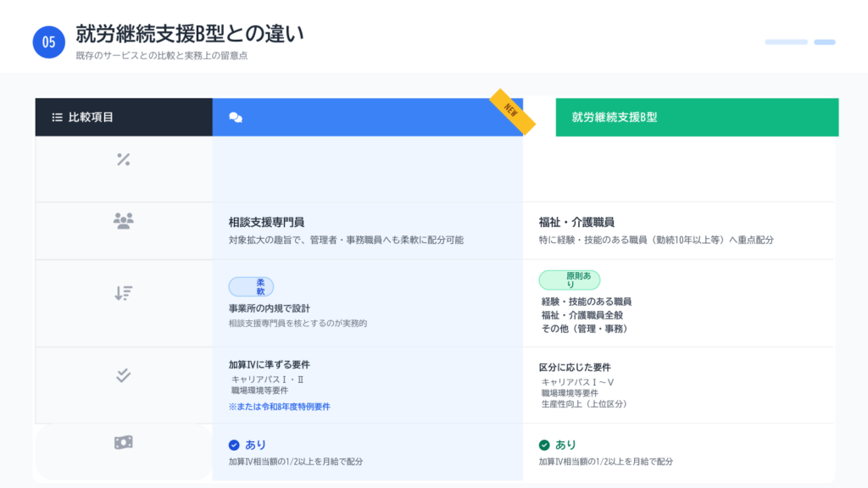Click the green check circle beside あり
868x488 pixels.
tap(544, 445)
